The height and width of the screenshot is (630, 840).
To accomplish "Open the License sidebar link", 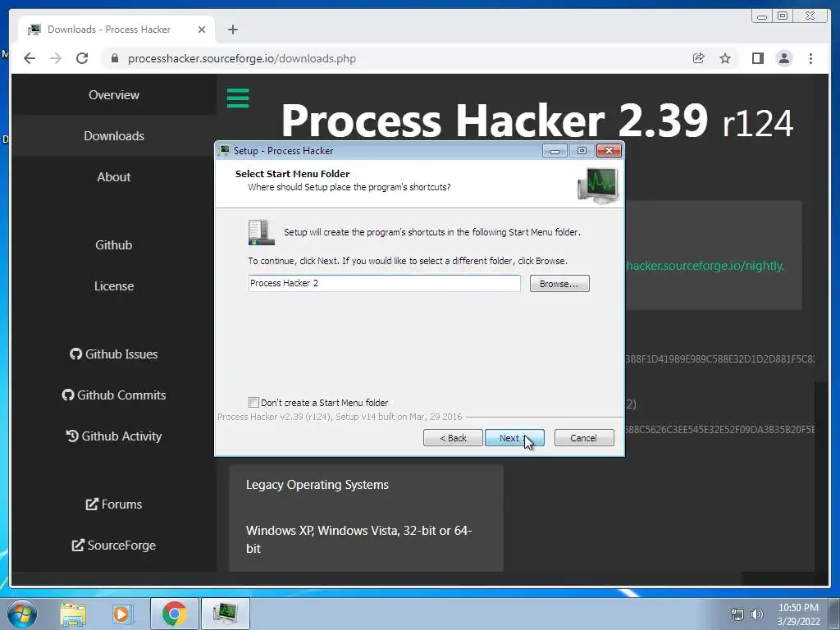I will tap(113, 286).
